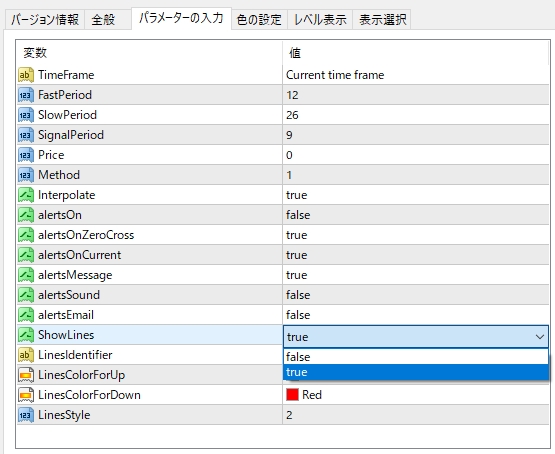Open the バージョン情報 tab
The image size is (555, 454).
click(45, 19)
